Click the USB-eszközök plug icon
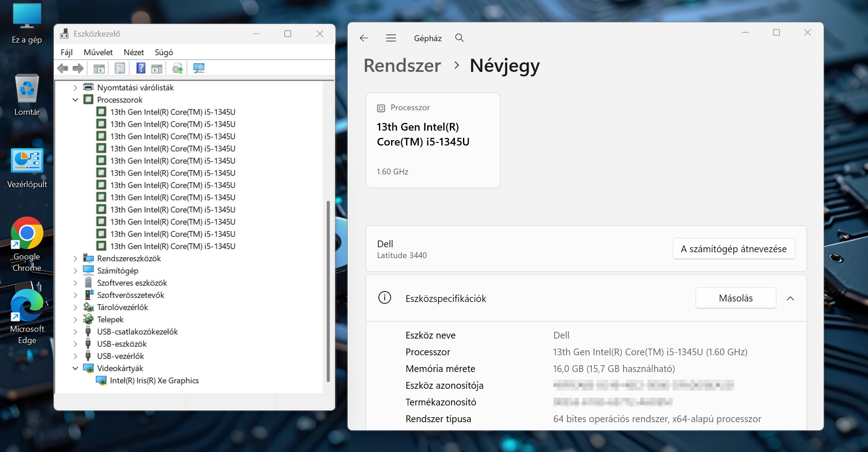 click(89, 344)
